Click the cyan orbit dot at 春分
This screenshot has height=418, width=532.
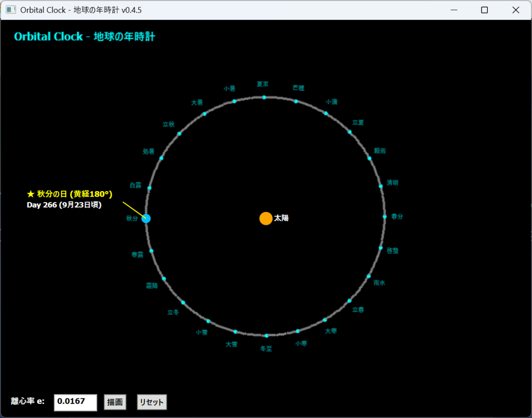[385, 217]
